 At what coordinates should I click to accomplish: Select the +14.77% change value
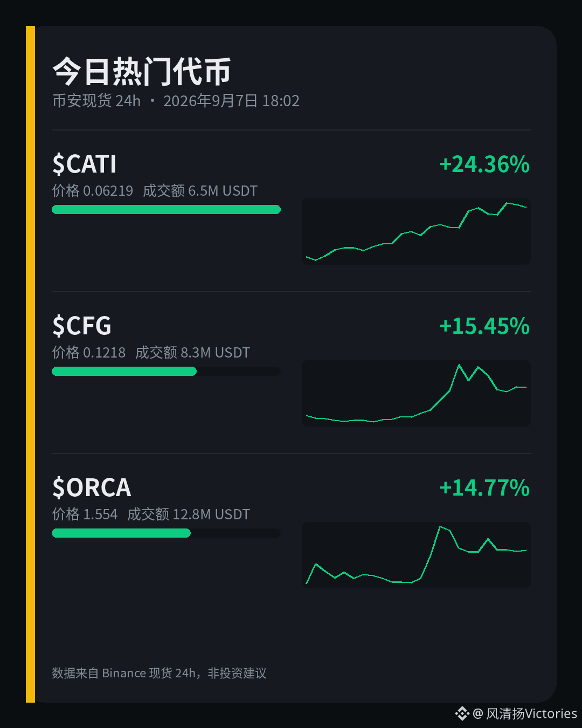pos(484,488)
